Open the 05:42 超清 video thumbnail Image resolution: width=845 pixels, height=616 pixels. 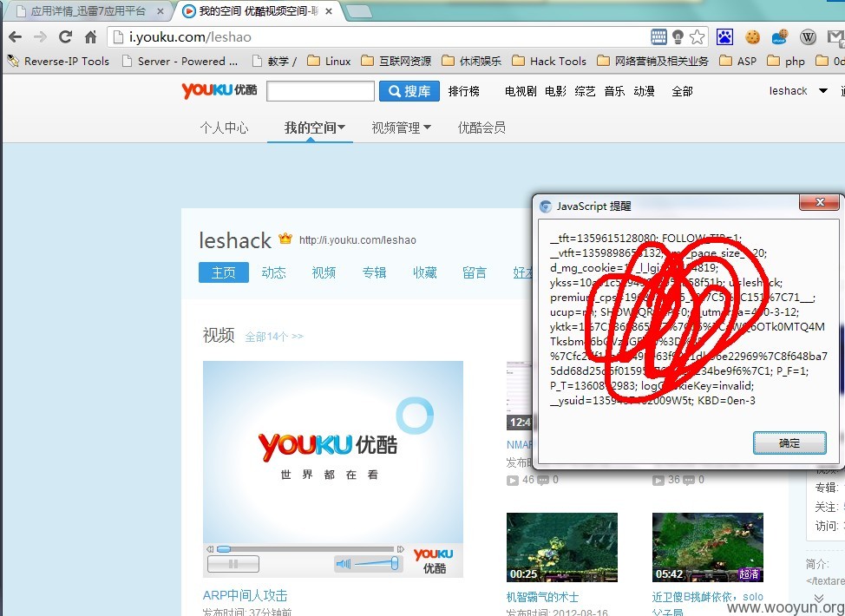pos(708,547)
